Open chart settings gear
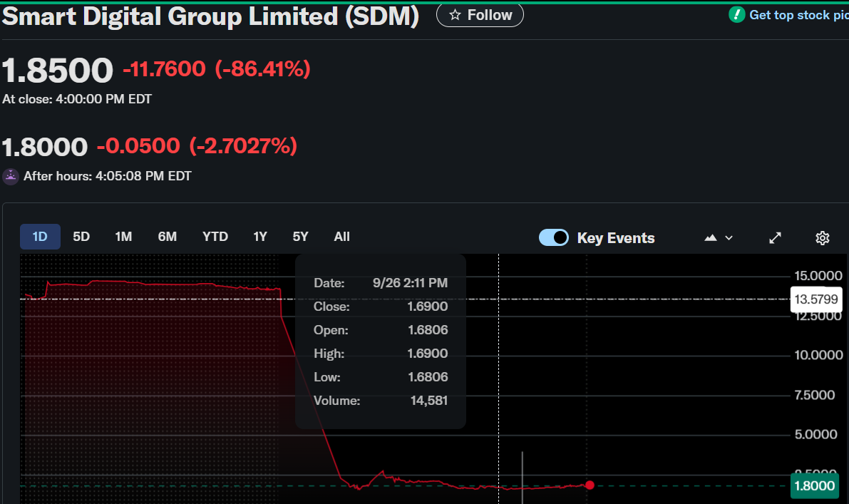This screenshot has width=849, height=504. click(823, 237)
